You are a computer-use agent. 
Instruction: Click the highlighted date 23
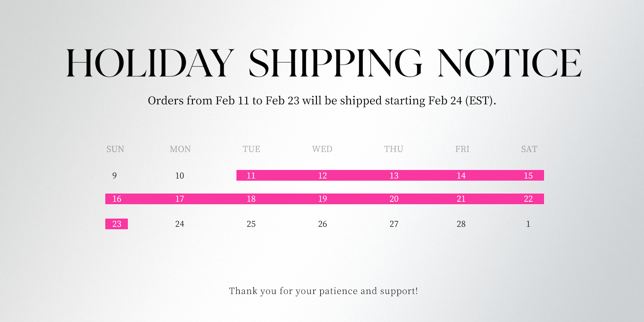(x=117, y=224)
